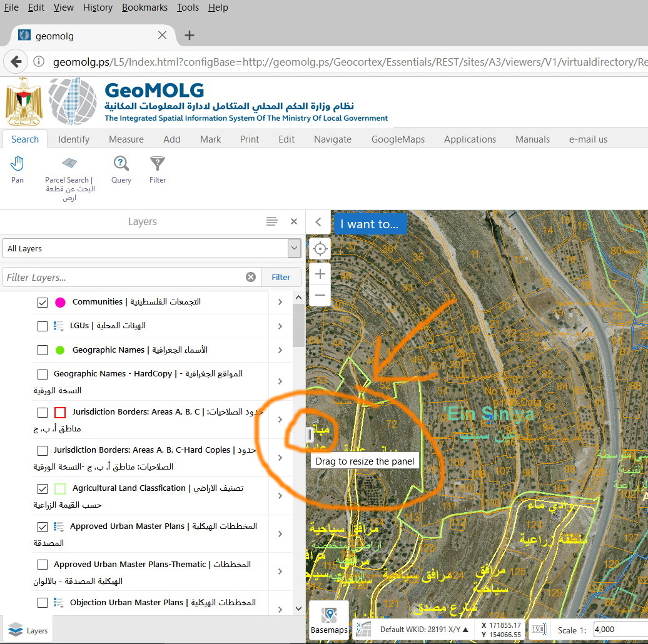Screen dimensions: 648x644
Task: Enable the LGUs layer checkbox
Action: click(x=43, y=326)
